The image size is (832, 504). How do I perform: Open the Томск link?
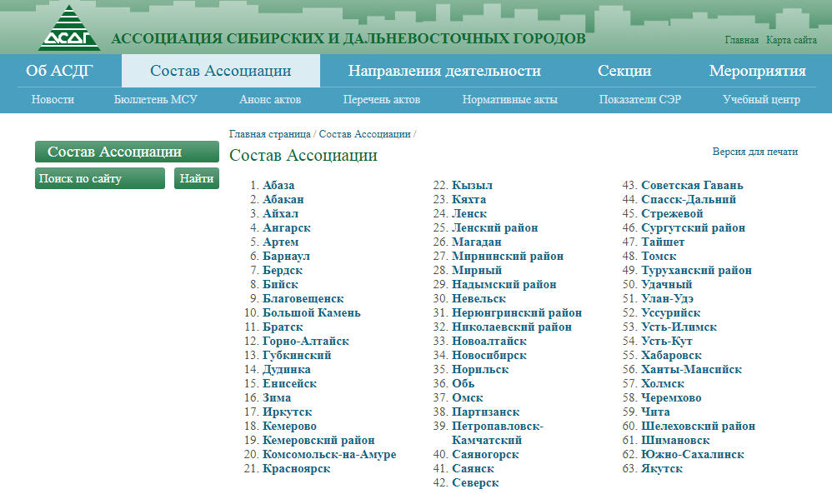coord(659,256)
